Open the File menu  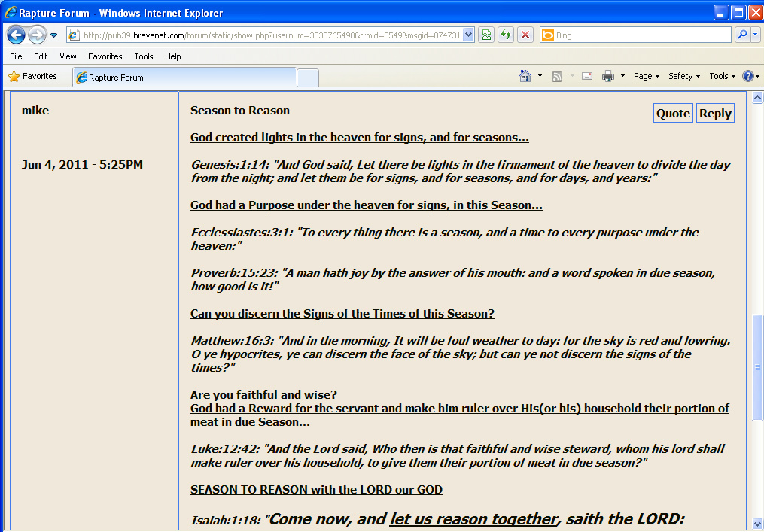tap(16, 56)
